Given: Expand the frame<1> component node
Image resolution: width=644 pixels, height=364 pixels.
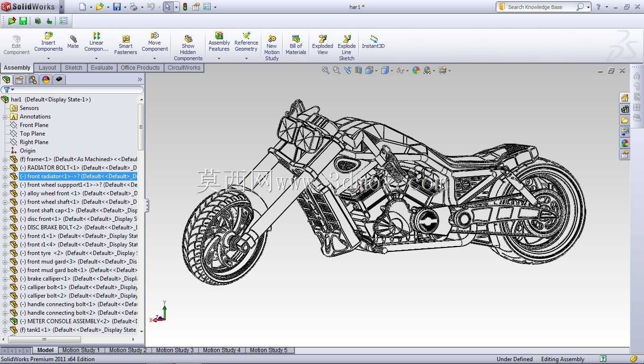Looking at the screenshot, I should (5, 159).
